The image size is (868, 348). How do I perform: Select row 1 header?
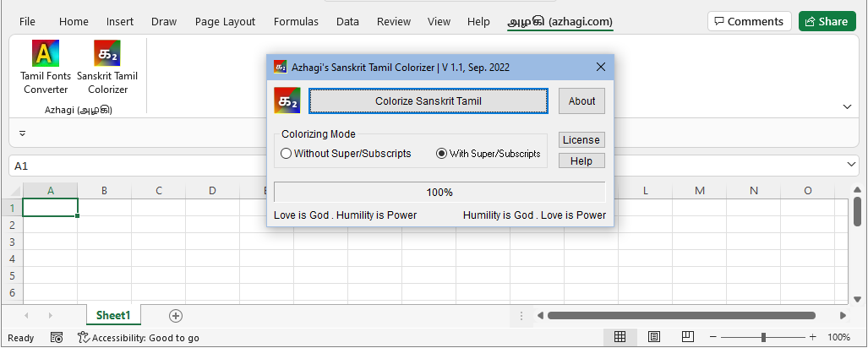point(13,208)
